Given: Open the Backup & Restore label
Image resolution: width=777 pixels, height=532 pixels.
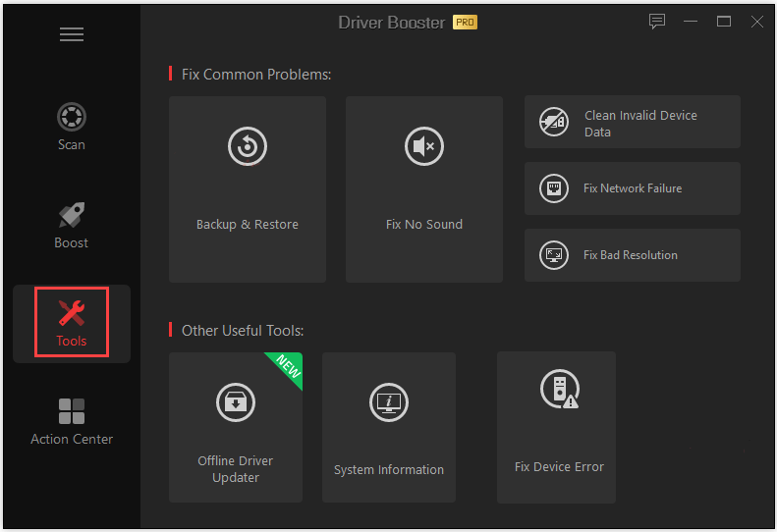Looking at the screenshot, I should (x=248, y=225).
